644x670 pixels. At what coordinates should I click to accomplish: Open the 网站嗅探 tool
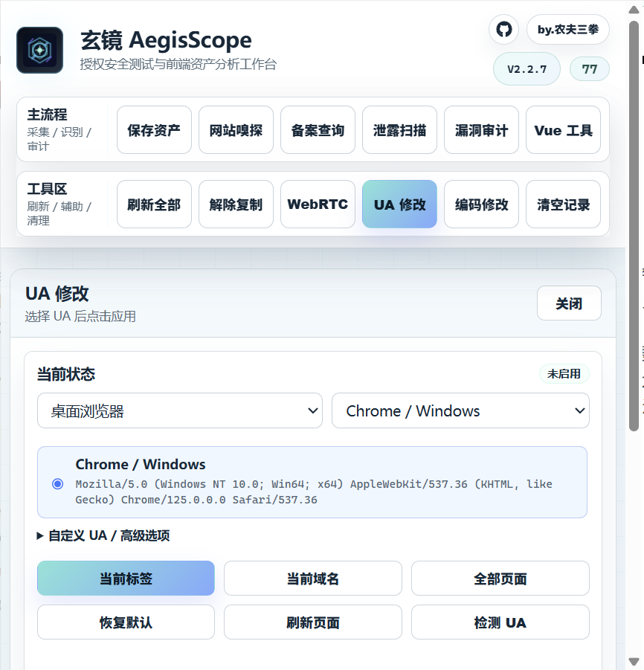pos(236,130)
